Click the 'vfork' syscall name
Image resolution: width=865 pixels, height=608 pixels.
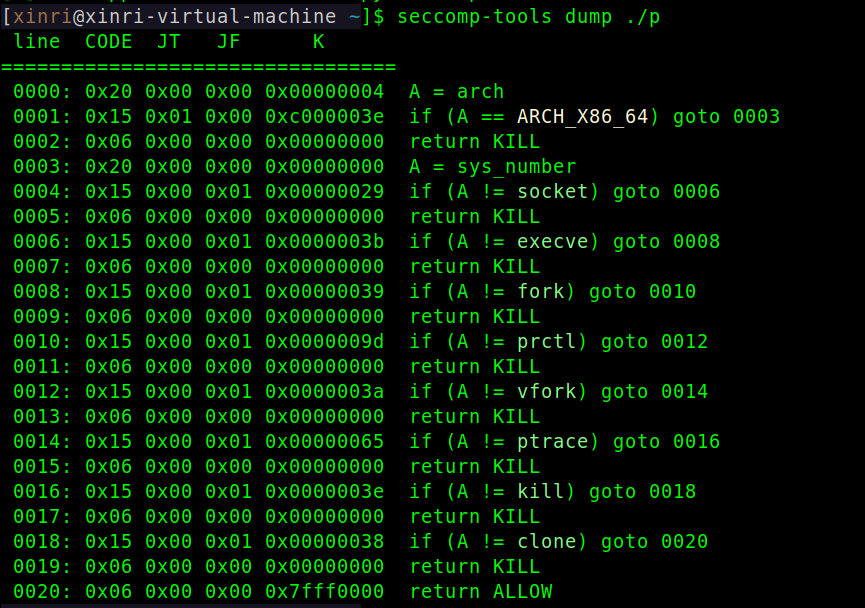click(547, 391)
